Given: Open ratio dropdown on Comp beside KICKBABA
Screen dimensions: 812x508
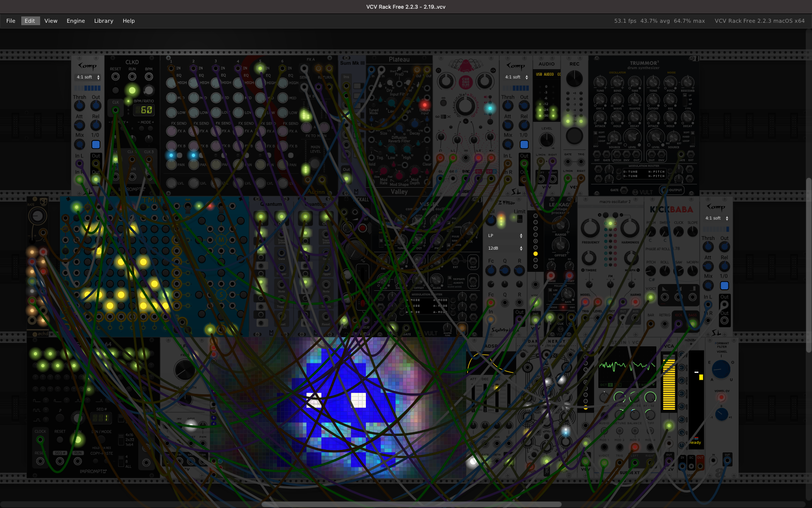Looking at the screenshot, I should pos(716,218).
